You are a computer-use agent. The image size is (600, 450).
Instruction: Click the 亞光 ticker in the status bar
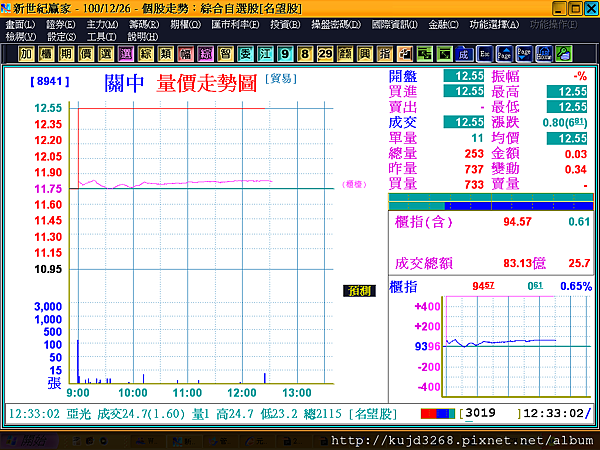click(79, 414)
